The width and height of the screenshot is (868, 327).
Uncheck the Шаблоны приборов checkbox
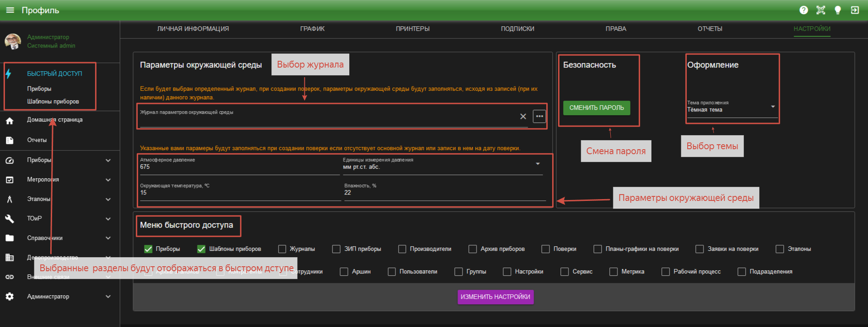[x=202, y=249]
